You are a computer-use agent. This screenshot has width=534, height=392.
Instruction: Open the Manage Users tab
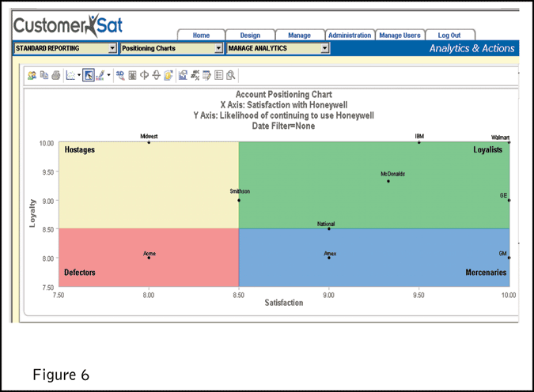point(400,36)
